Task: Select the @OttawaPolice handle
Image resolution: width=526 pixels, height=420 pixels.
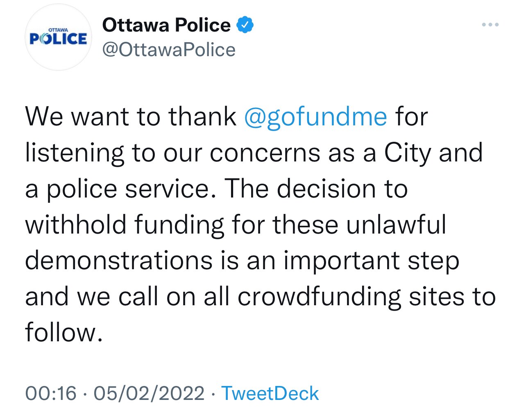Action: pos(169,49)
